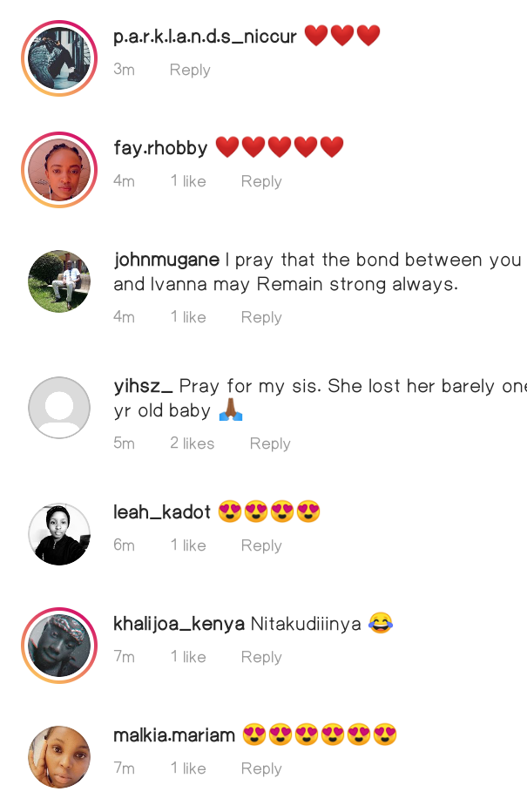Viewport: 527px width, 812px height.
Task: Tap johnmugane's profile photo
Action: tap(59, 281)
